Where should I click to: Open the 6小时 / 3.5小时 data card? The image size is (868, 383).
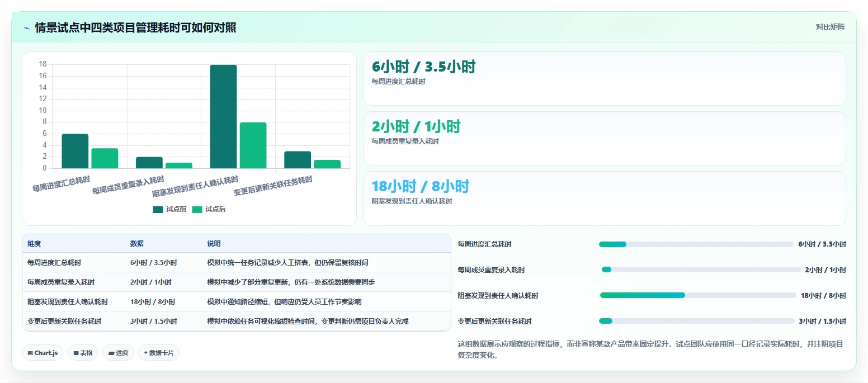[x=605, y=78]
